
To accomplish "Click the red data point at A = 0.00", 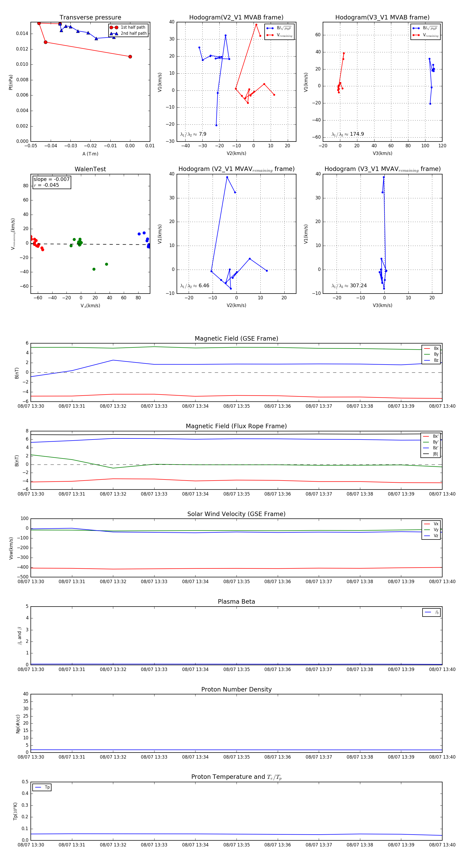I will click(x=130, y=57).
